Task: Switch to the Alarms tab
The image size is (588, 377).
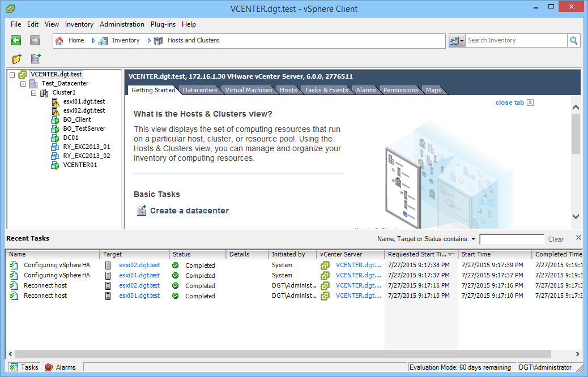Action: tap(366, 91)
